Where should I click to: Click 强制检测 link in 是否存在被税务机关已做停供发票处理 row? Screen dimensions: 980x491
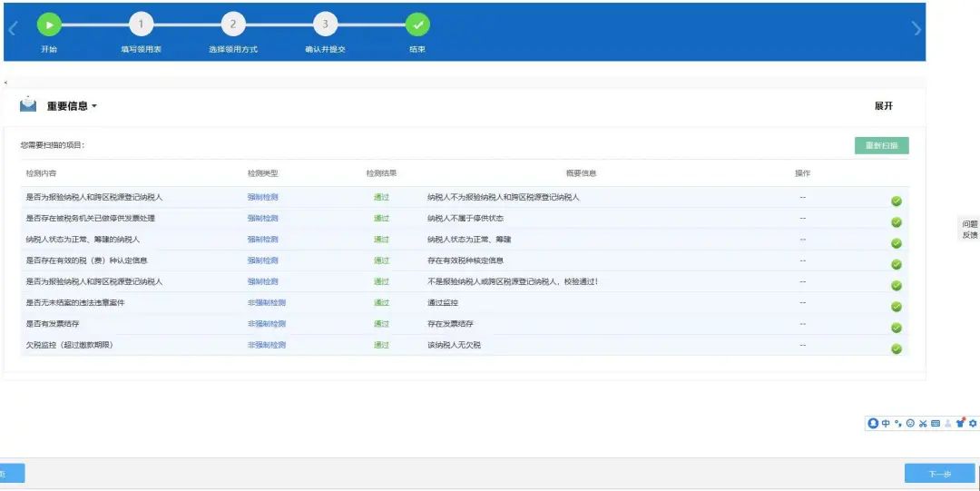[262, 219]
